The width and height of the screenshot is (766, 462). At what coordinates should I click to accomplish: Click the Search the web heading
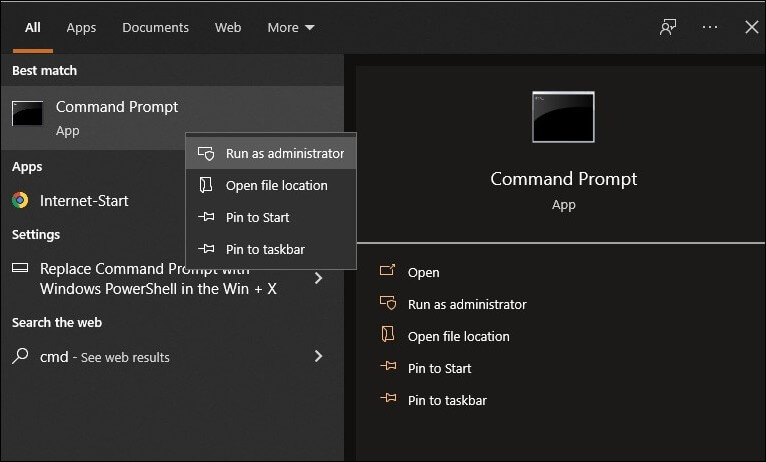(57, 322)
